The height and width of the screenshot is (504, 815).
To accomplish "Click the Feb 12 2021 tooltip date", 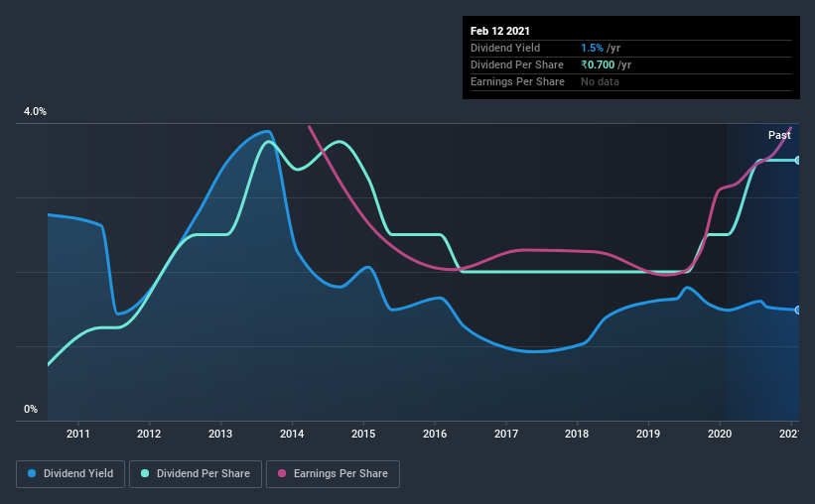I will pyautogui.click(x=500, y=31).
